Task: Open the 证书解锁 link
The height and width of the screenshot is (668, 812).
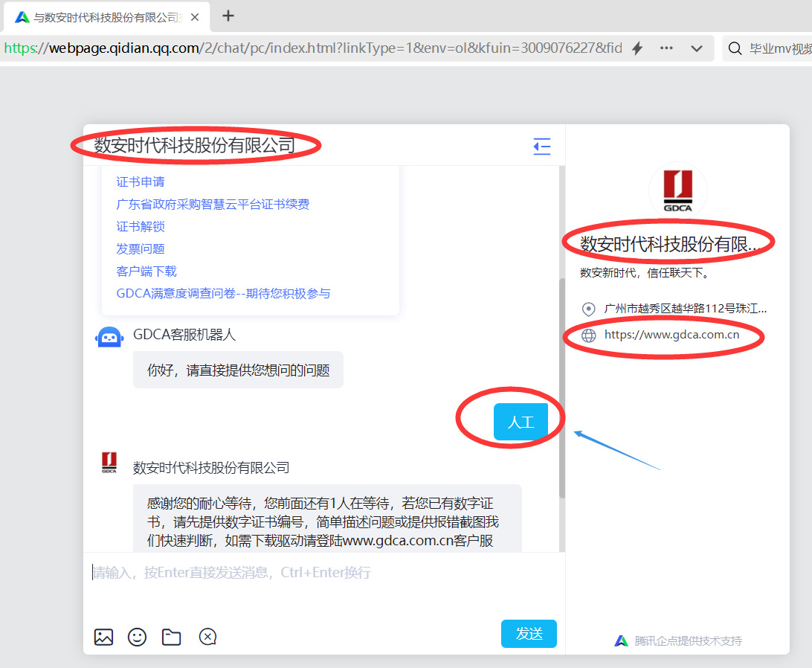Action: (x=141, y=226)
